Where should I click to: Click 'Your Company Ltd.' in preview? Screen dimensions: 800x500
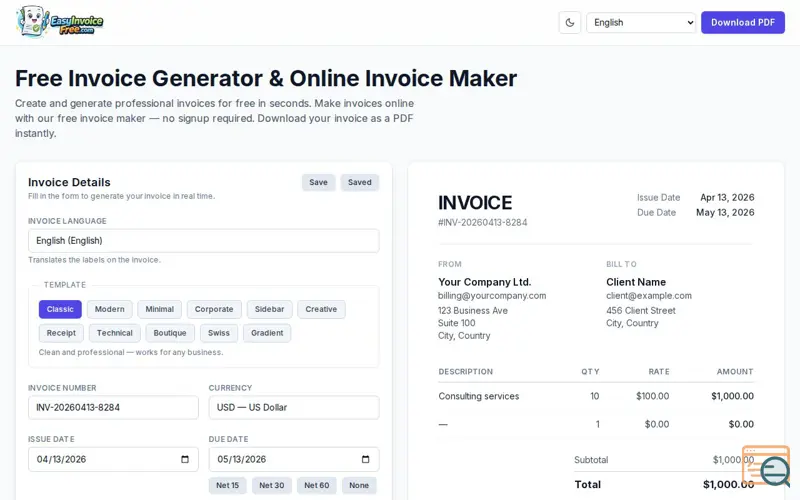pyautogui.click(x=485, y=282)
